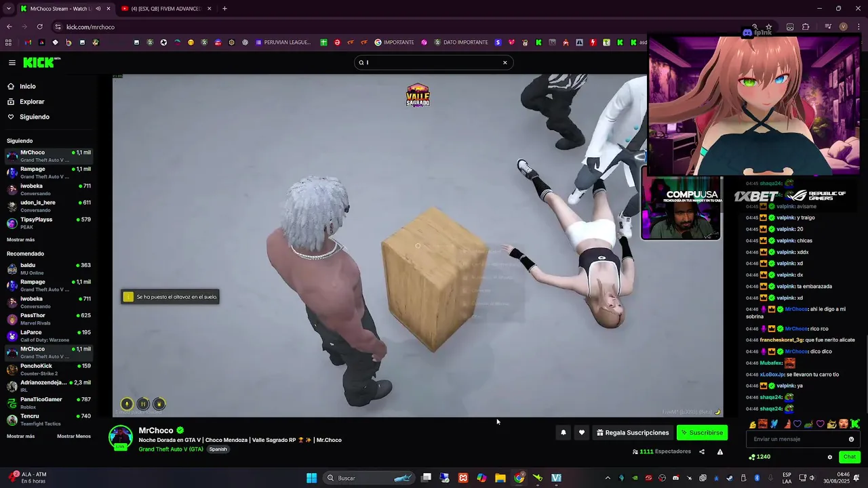The image size is (868, 488).
Task: Open the DATO IMPORTANTE bookmark
Action: 461,42
